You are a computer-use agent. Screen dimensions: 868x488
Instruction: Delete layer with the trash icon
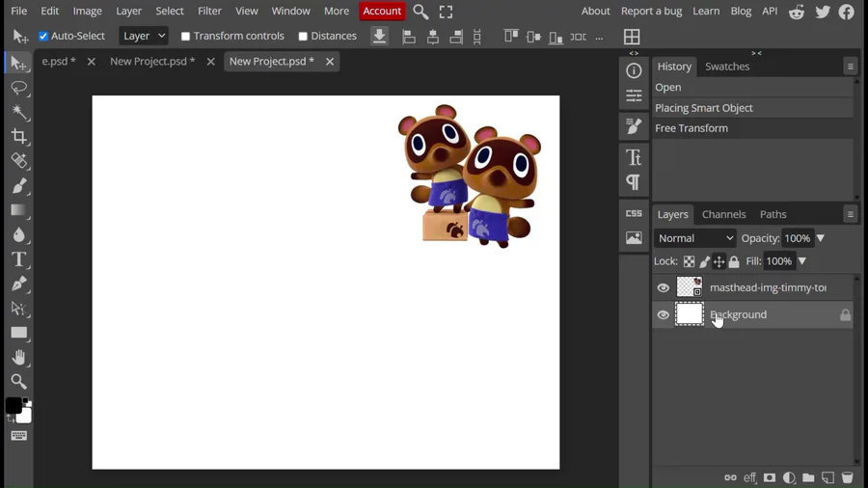click(x=847, y=477)
